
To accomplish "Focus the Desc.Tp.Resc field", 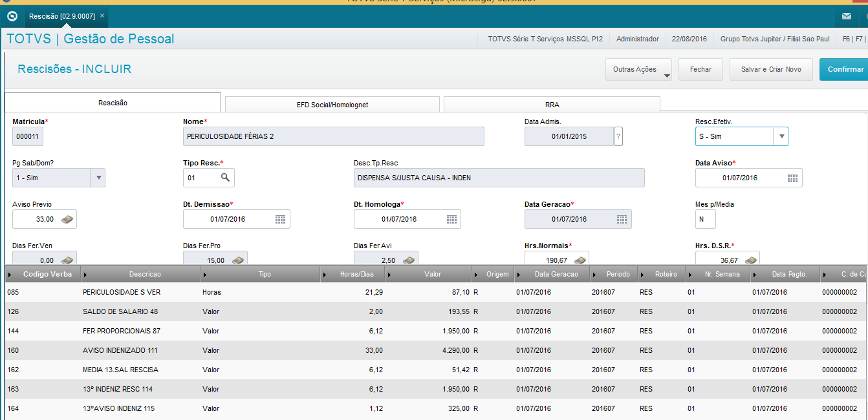I will 499,178.
